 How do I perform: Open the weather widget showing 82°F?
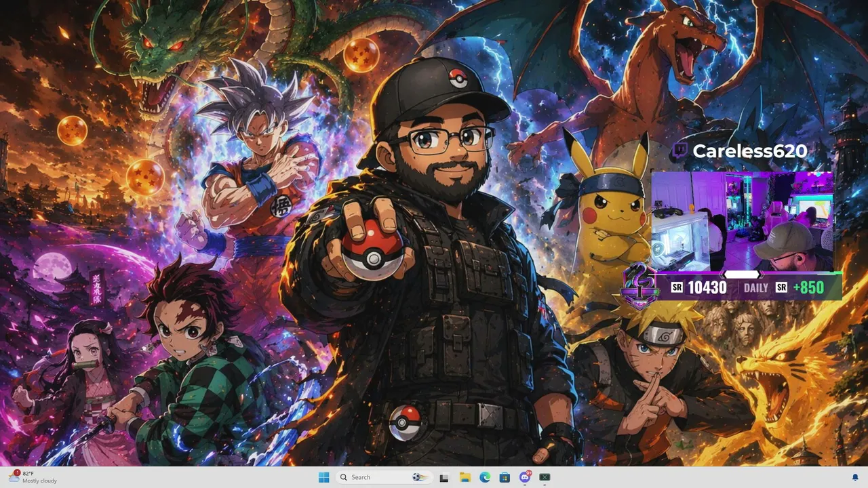[33, 477]
